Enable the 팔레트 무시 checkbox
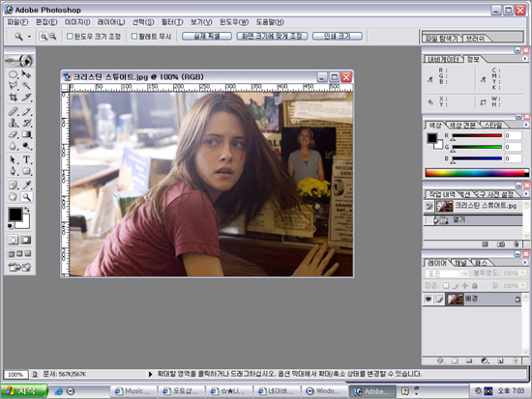 [134, 36]
